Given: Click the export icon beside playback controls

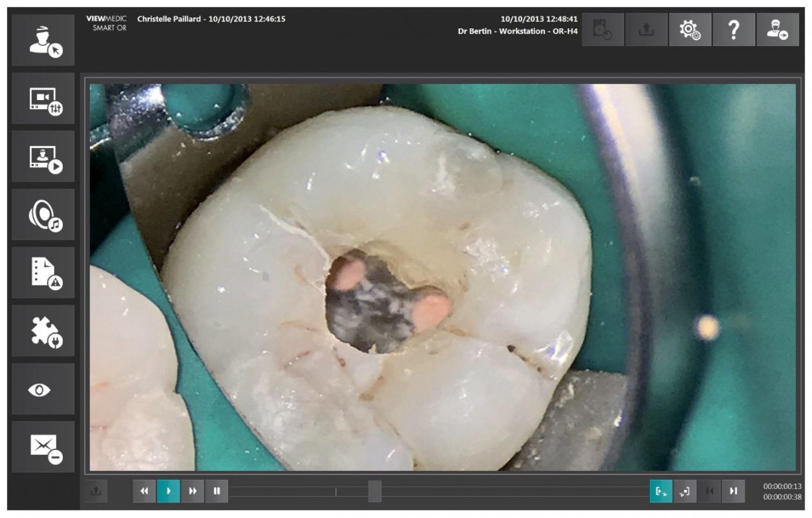Looking at the screenshot, I should coord(96,491).
